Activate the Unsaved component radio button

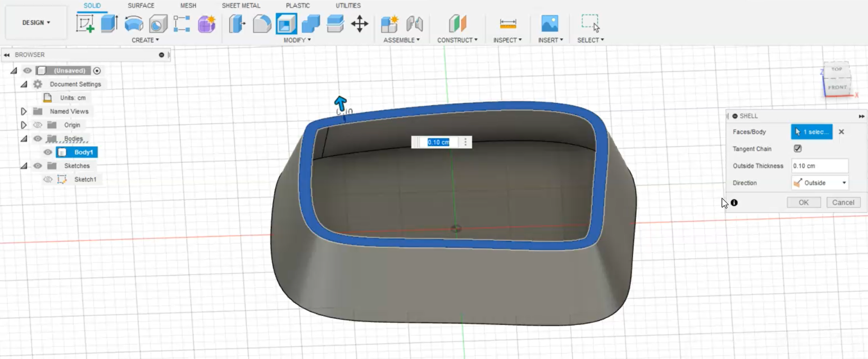pyautogui.click(x=97, y=70)
